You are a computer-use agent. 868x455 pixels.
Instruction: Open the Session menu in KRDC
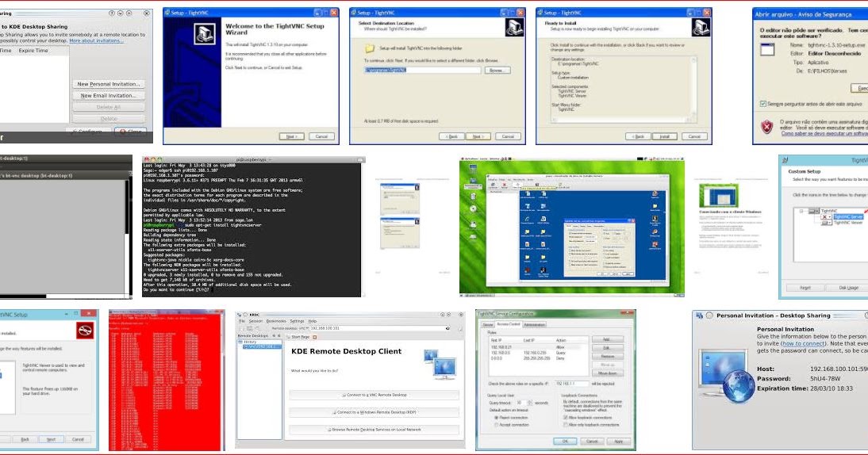[255, 321]
